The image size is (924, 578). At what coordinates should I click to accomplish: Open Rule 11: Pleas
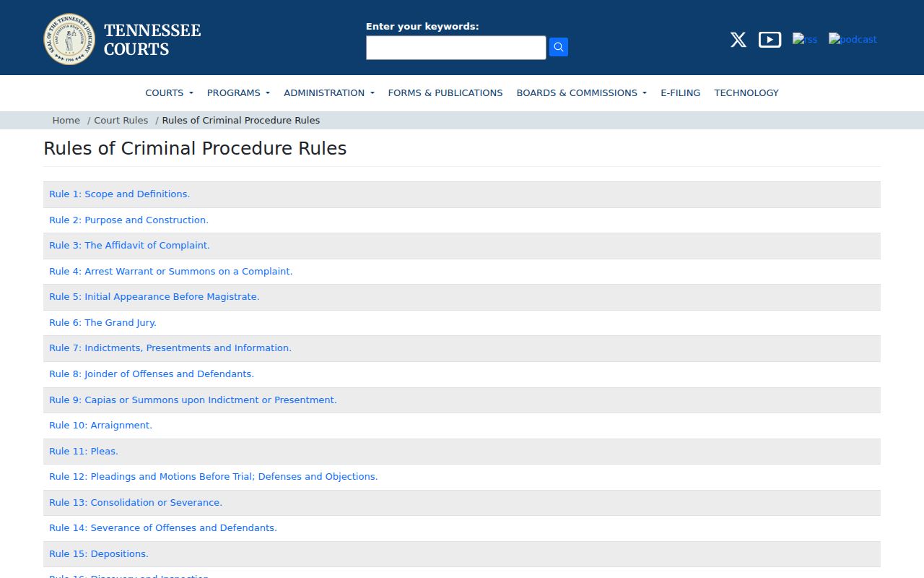(84, 452)
